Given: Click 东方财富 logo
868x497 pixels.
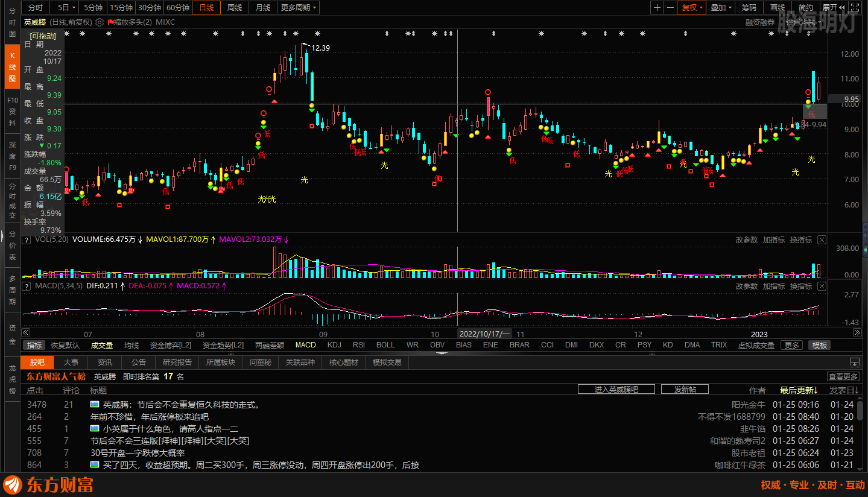Looking at the screenshot, I should (48, 485).
